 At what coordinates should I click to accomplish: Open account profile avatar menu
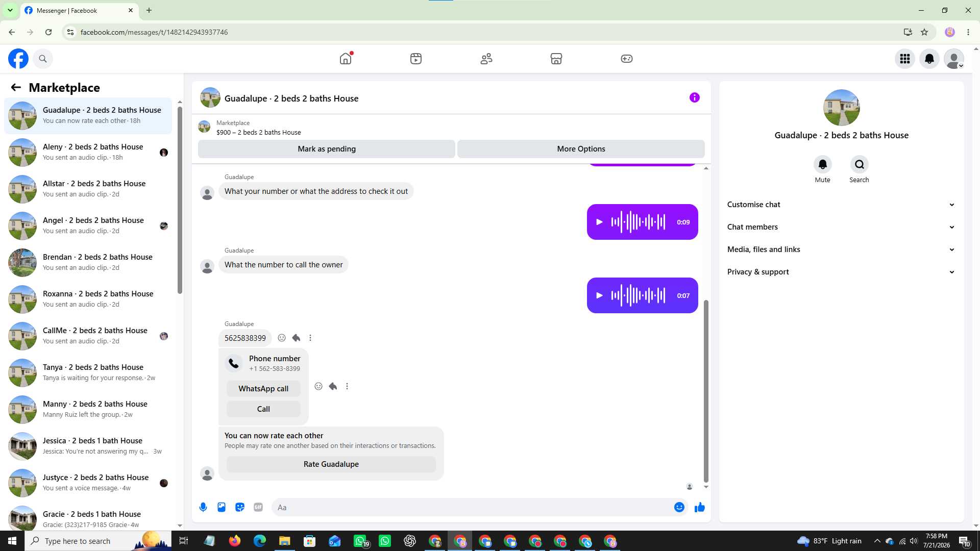pyautogui.click(x=954, y=59)
